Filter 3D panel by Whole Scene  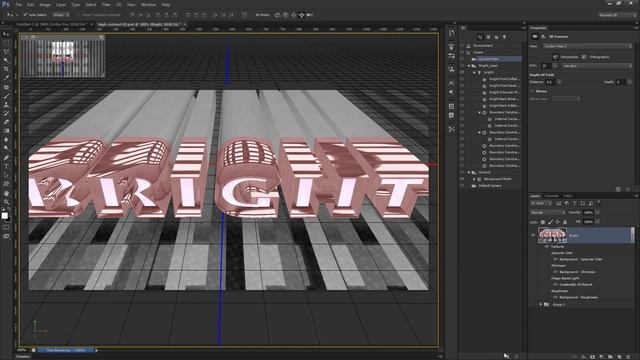[480, 37]
